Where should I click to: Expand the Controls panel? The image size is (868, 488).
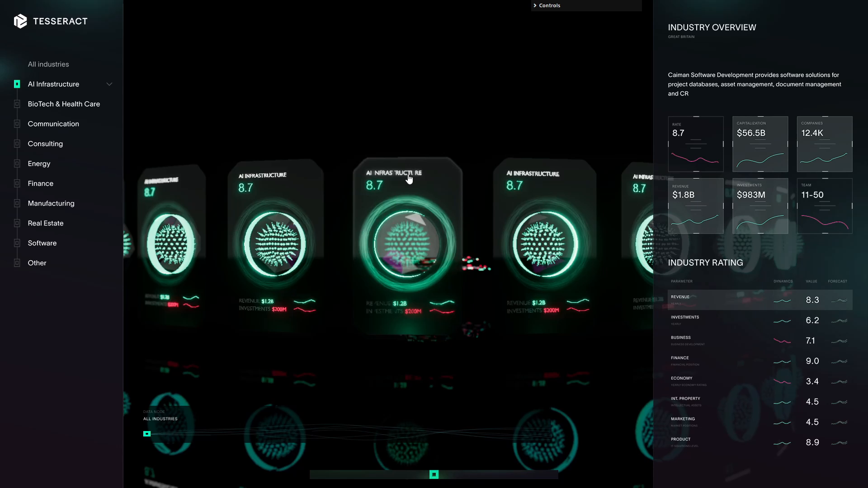586,5
